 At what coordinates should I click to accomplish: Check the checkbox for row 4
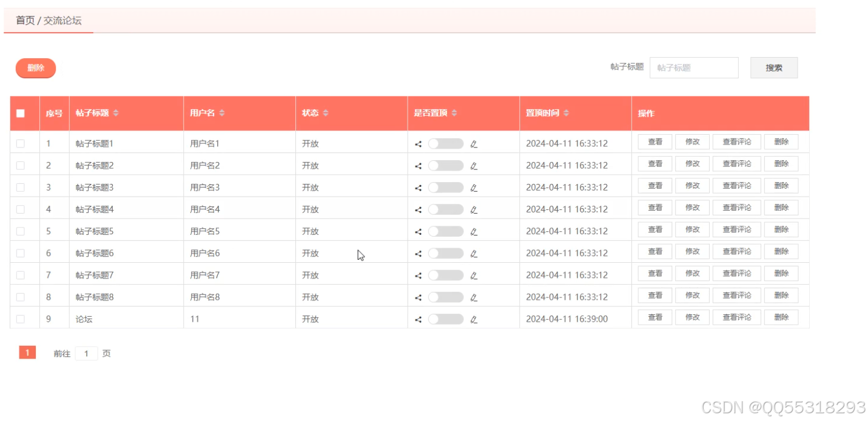click(x=21, y=209)
